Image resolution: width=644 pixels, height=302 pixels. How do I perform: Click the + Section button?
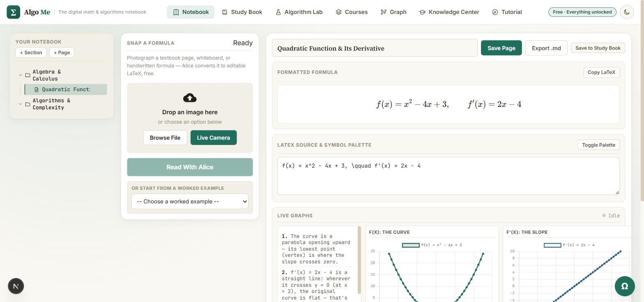31,53
